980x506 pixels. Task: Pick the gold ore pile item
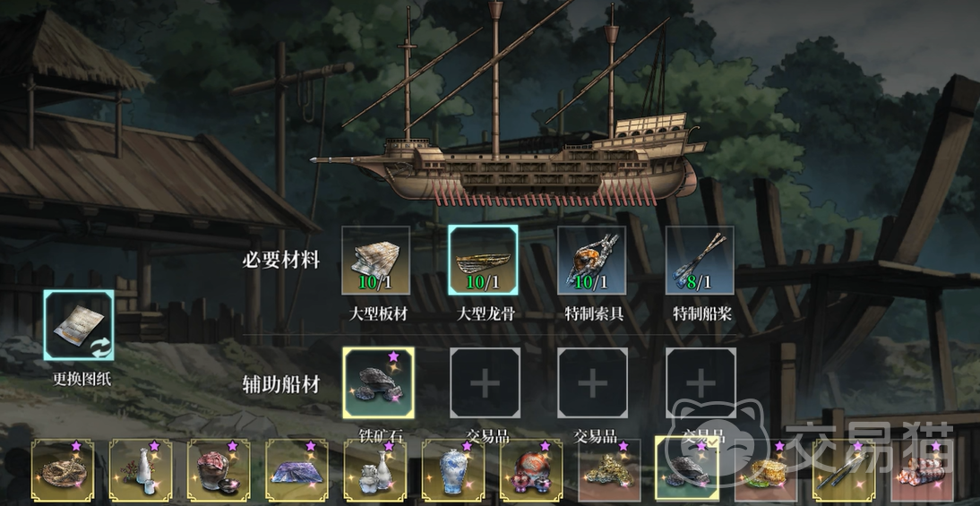[x=609, y=470]
